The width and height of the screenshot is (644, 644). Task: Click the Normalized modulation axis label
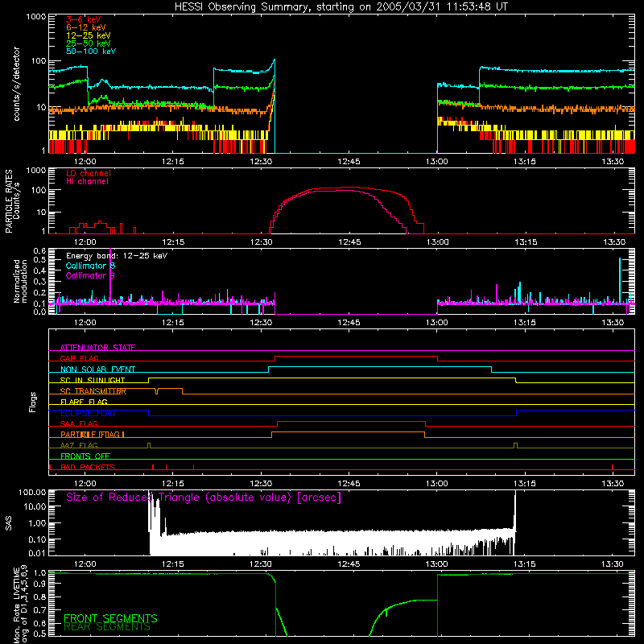tap(20, 281)
